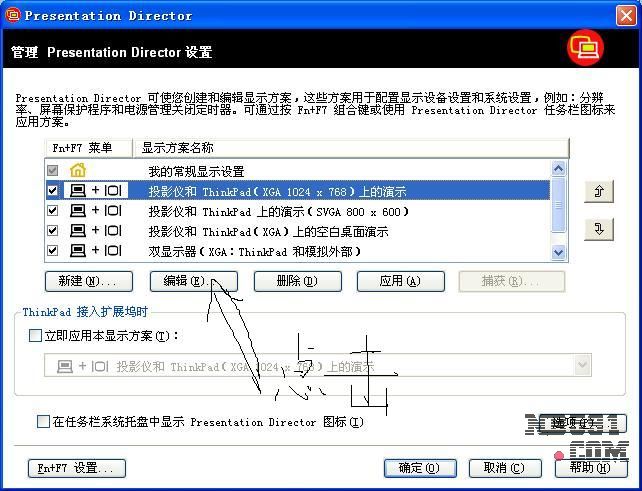Enable 在任务栏系统托盘中显示 icon checkbox
This screenshot has width=642, height=491.
[43, 421]
